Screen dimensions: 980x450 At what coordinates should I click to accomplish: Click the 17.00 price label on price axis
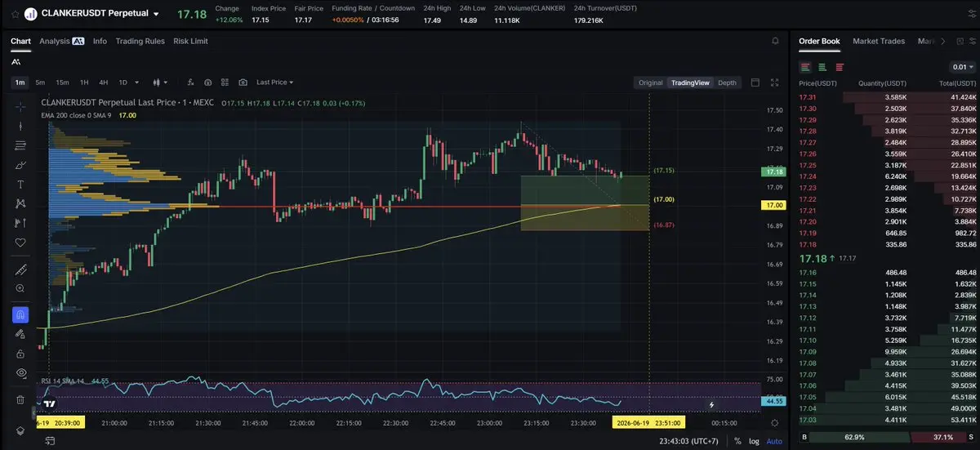pos(773,205)
